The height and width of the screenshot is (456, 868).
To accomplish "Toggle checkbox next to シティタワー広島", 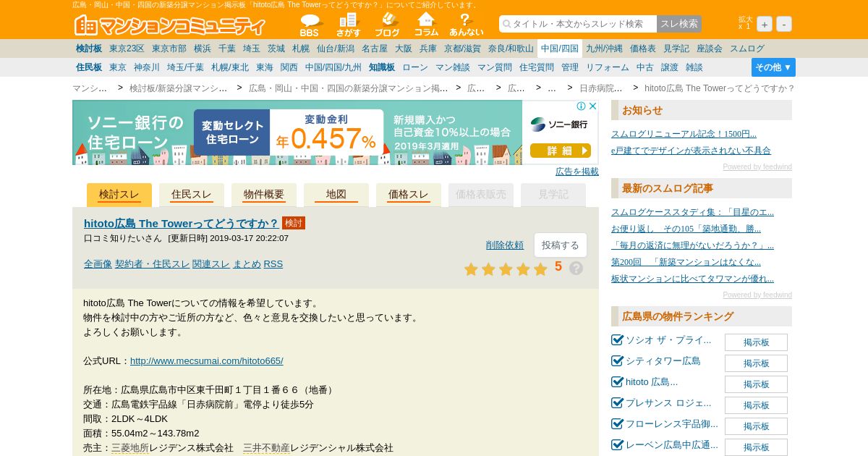I will [x=617, y=360].
